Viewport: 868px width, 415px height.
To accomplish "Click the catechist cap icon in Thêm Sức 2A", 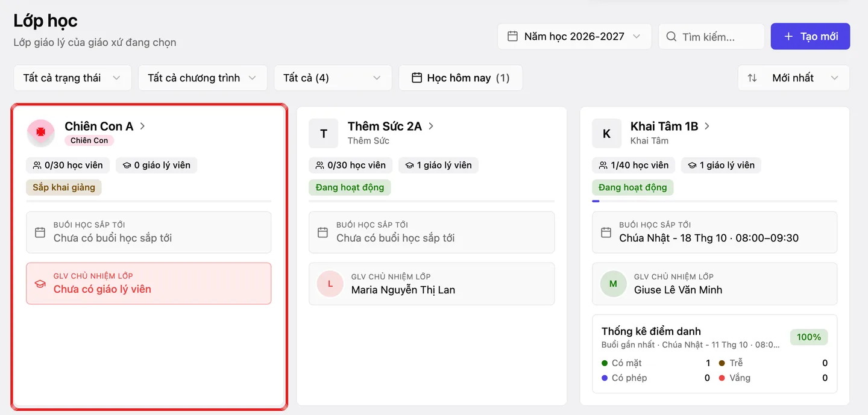I will point(409,165).
